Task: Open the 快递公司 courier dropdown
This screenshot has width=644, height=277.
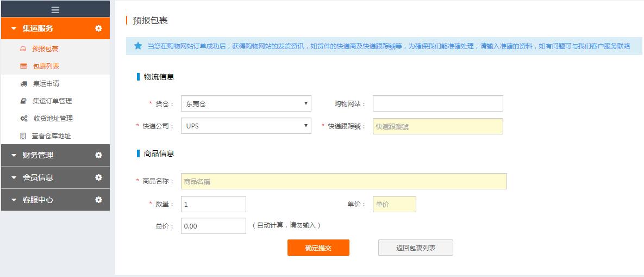Action: pos(246,126)
